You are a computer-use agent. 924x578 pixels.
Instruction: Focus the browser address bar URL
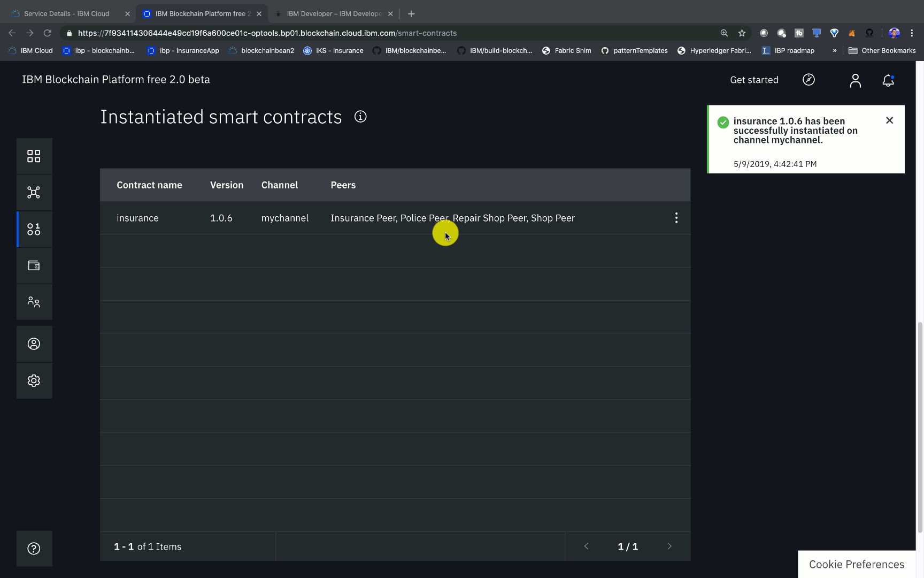[267, 33]
